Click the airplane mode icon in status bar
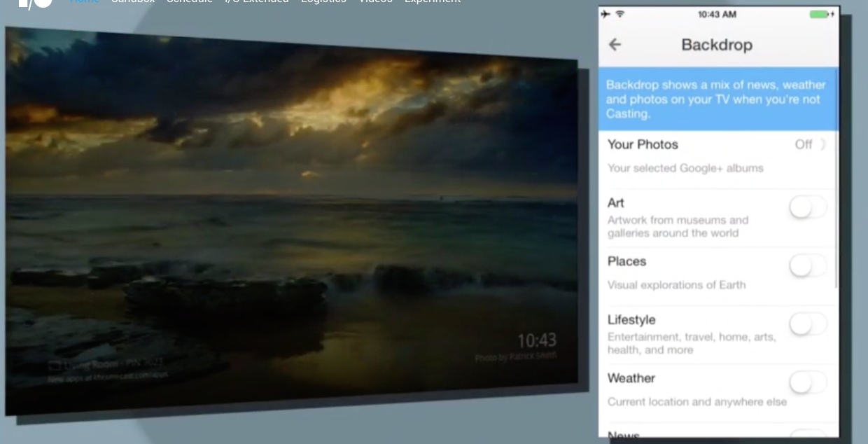The height and width of the screenshot is (444, 868). point(605,14)
